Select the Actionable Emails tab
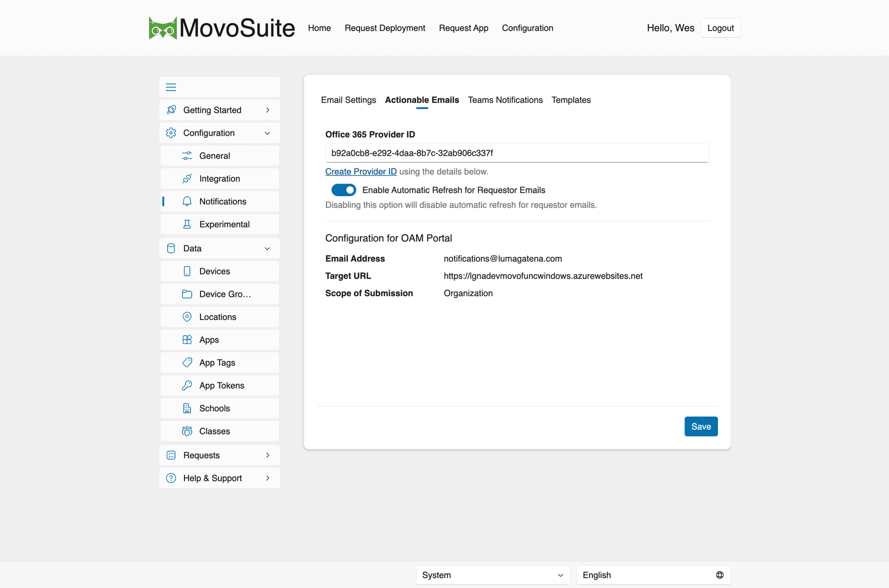The height and width of the screenshot is (588, 889). pos(422,100)
